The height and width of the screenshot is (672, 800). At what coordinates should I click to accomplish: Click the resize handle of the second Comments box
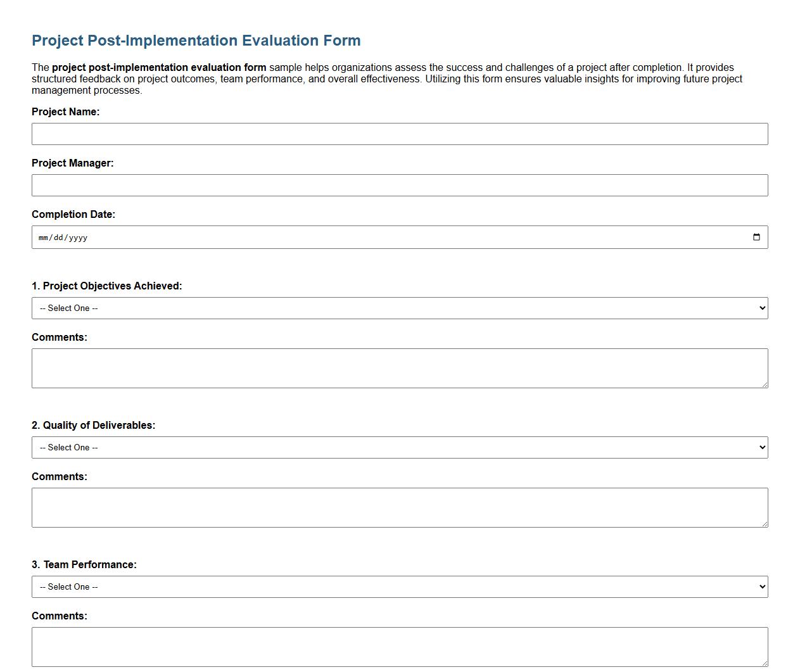click(x=765, y=526)
